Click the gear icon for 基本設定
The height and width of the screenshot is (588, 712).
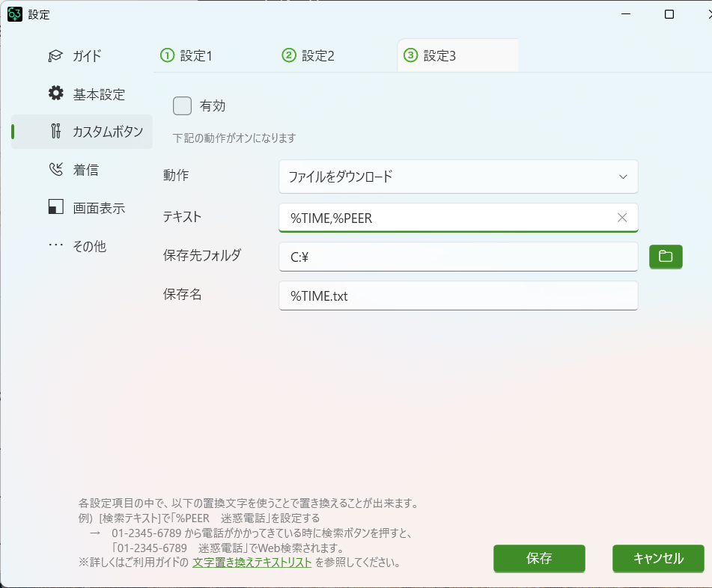[x=55, y=94]
